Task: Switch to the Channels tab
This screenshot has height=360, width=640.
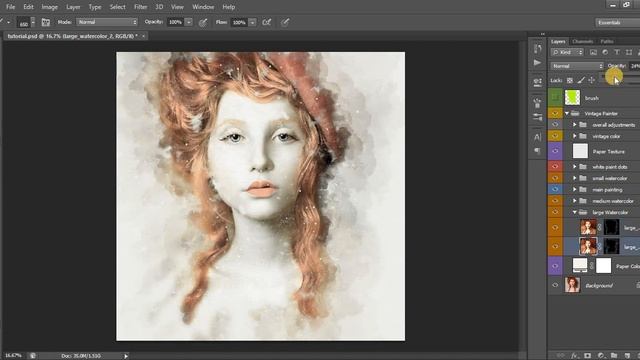Action: [x=582, y=41]
